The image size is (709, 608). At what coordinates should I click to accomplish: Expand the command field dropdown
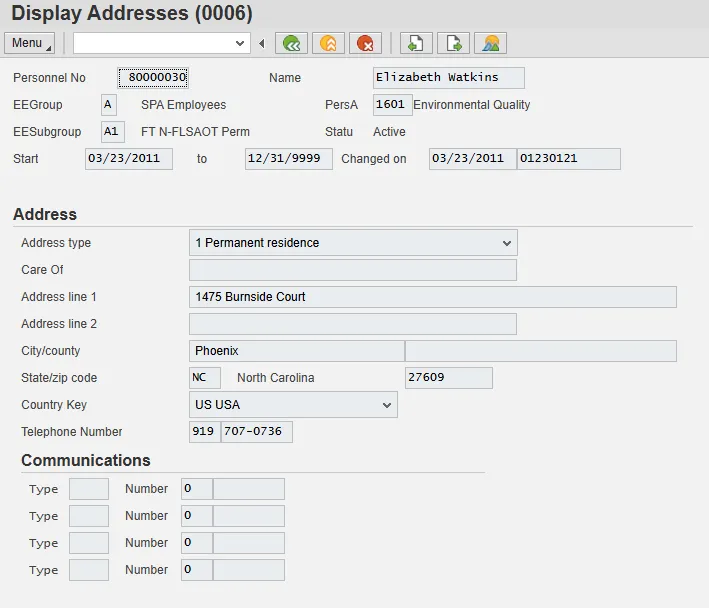coord(240,43)
